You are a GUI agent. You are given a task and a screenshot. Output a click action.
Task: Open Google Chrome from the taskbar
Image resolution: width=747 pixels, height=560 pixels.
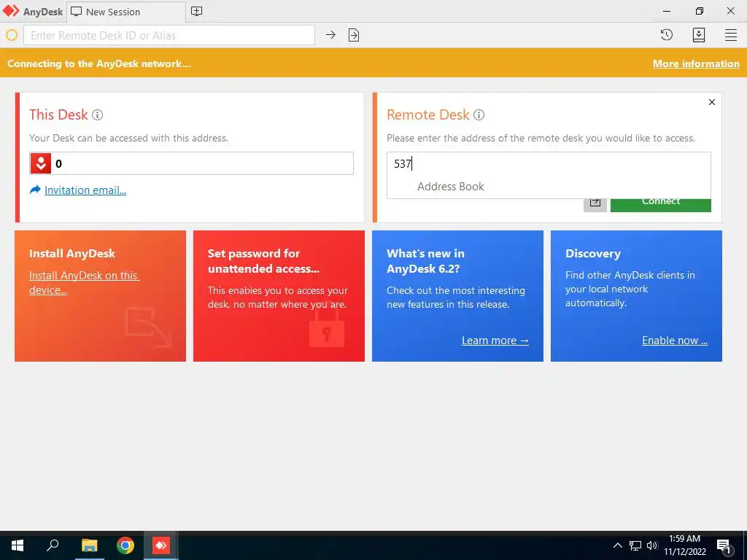pos(125,545)
